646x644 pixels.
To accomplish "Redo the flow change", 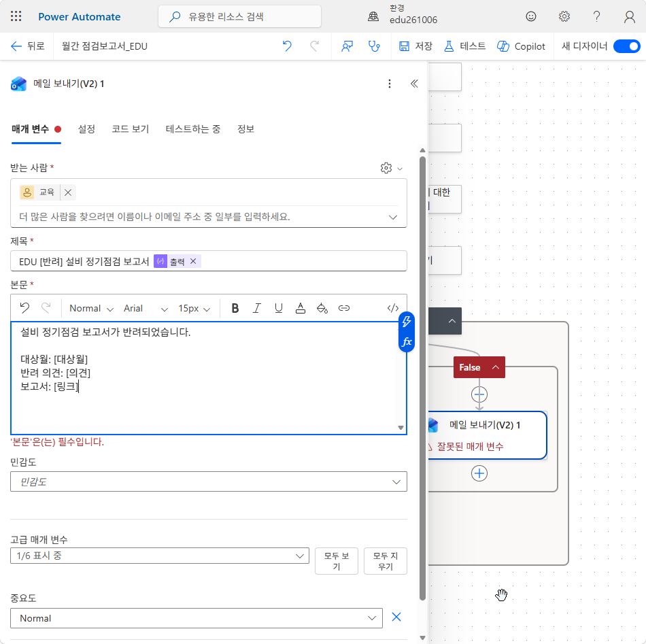I will tap(314, 46).
